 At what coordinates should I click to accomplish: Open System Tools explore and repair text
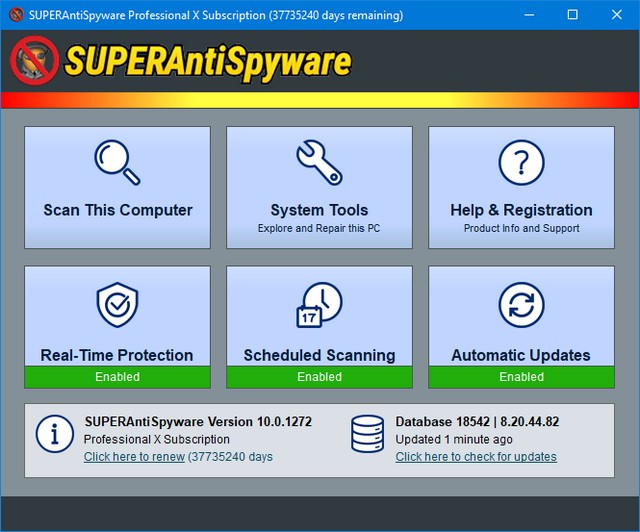(x=319, y=229)
